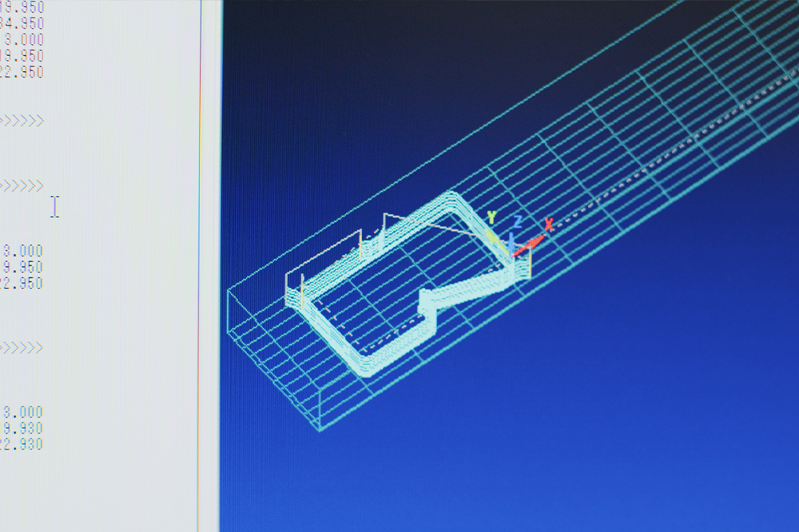Place cursor on the 34.950 coordinate line
This screenshot has width=799, height=532.
(22, 22)
